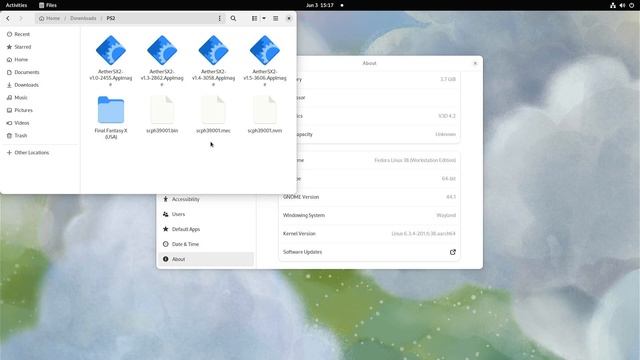Expand view options dropdown arrow

pyautogui.click(x=264, y=18)
